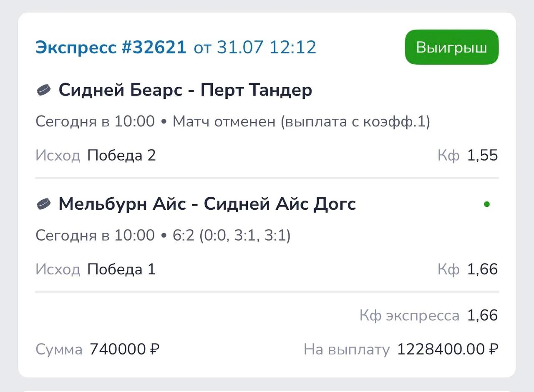Click the Исход label of the first match
This screenshot has height=392, width=534.
click(58, 156)
